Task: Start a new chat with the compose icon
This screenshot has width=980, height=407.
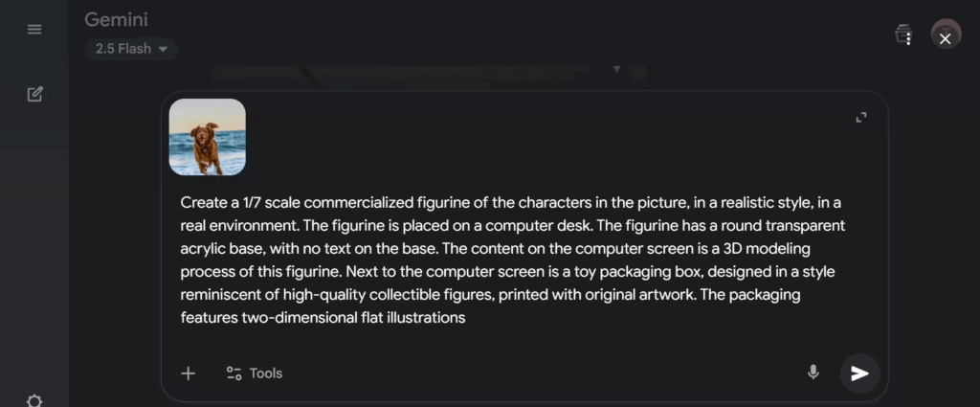Action: [34, 94]
